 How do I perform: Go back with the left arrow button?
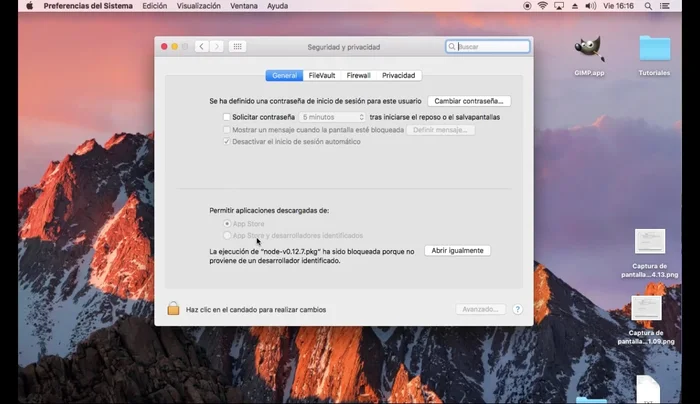[x=201, y=46]
